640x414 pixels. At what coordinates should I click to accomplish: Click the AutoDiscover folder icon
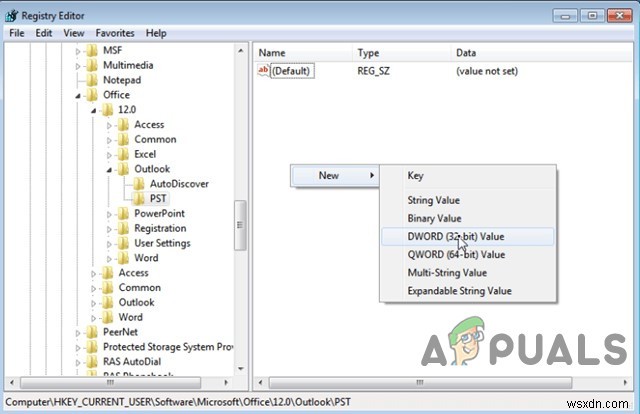[x=139, y=184]
